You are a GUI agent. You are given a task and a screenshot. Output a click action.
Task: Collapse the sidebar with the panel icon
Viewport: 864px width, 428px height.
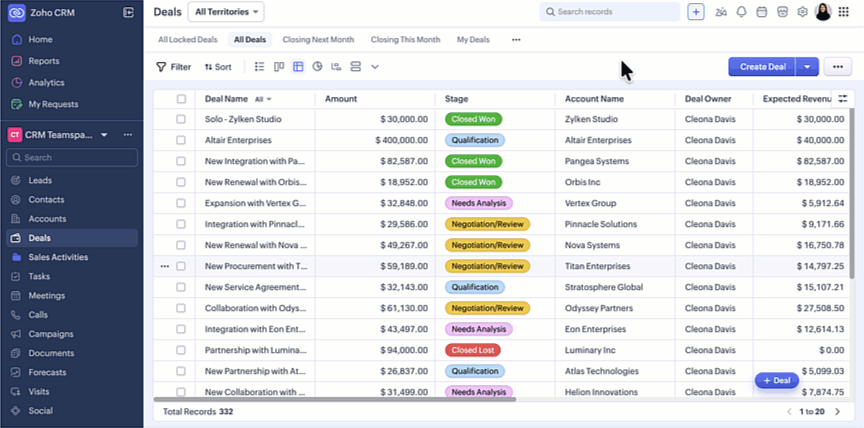(x=128, y=12)
